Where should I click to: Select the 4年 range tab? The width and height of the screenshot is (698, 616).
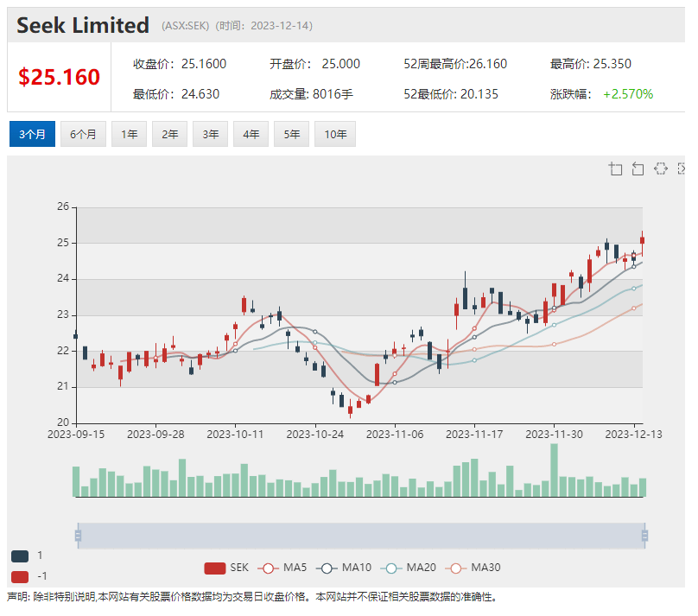(251, 134)
